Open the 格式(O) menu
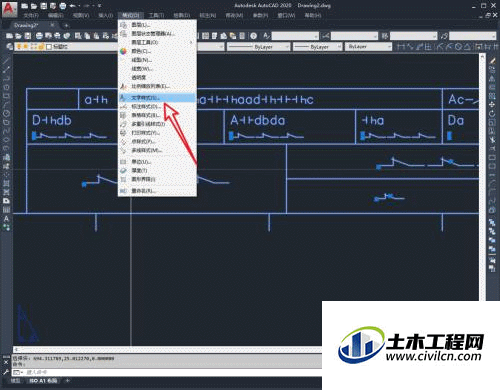The height and width of the screenshot is (390, 500). 130,15
